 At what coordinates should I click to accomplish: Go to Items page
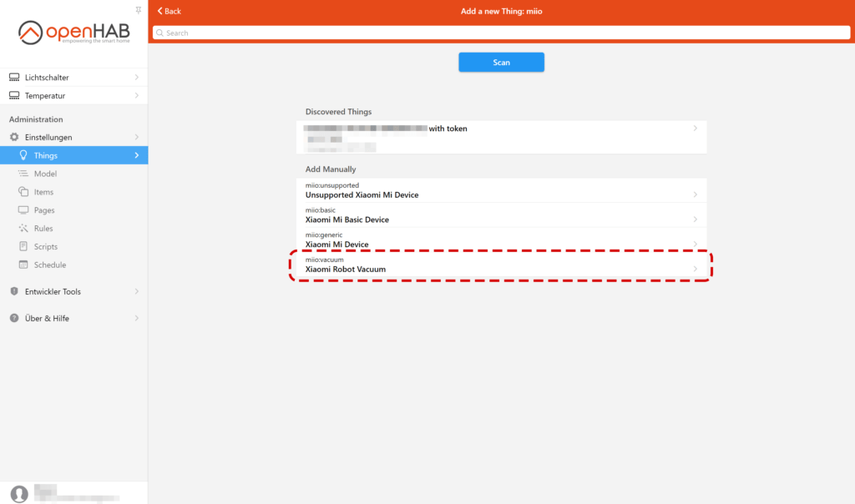click(73, 192)
